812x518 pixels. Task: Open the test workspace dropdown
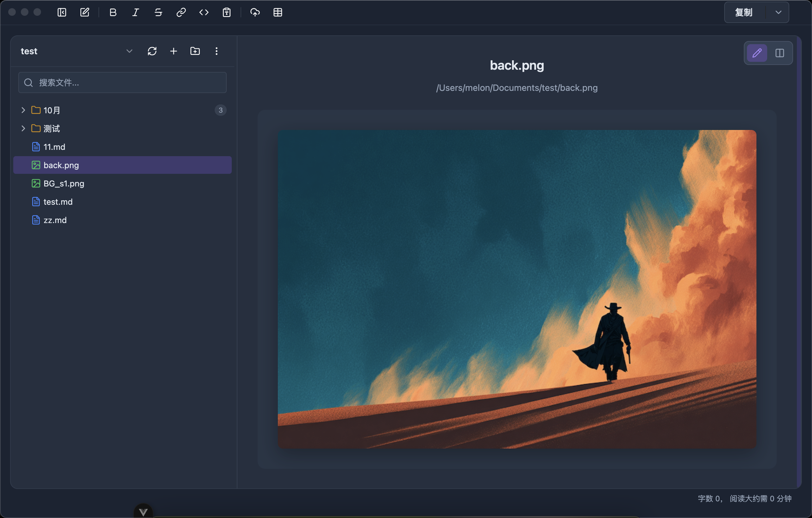129,51
